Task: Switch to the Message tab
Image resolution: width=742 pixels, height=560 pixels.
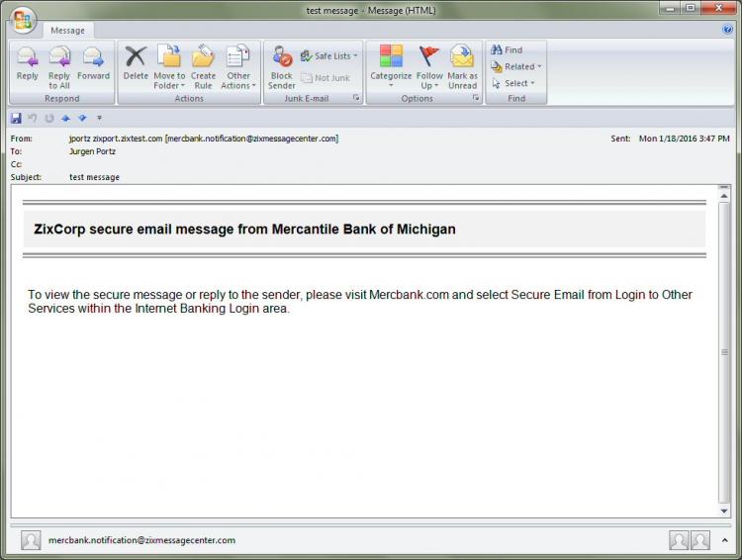Action: pos(67,31)
